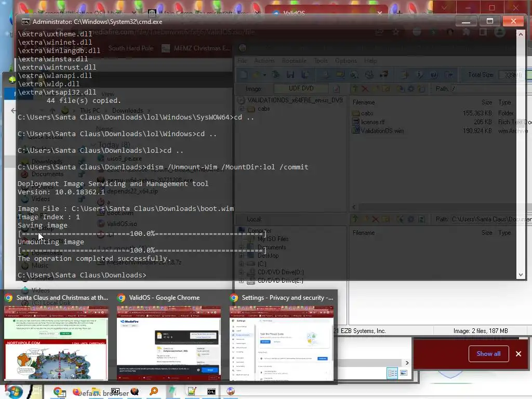The image size is (532, 399).
Task: Expand CD/DVD Drive(E:) in Local tree
Action: tap(242, 281)
